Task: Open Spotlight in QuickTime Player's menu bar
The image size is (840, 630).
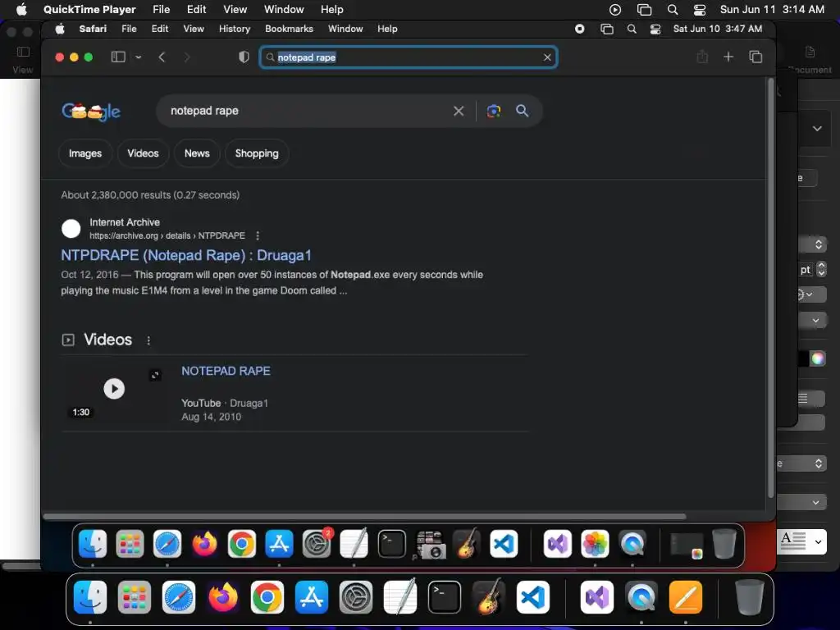Action: (673, 10)
